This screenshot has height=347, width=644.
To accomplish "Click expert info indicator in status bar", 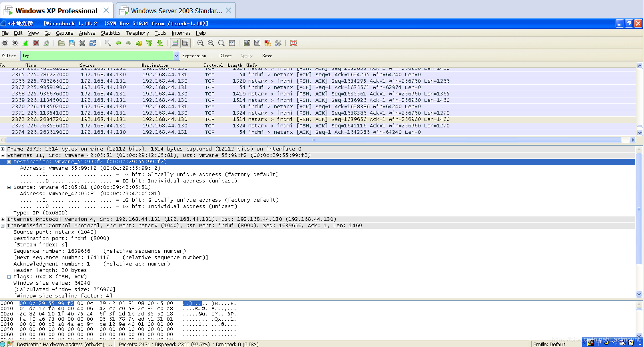I will tap(3, 344).
